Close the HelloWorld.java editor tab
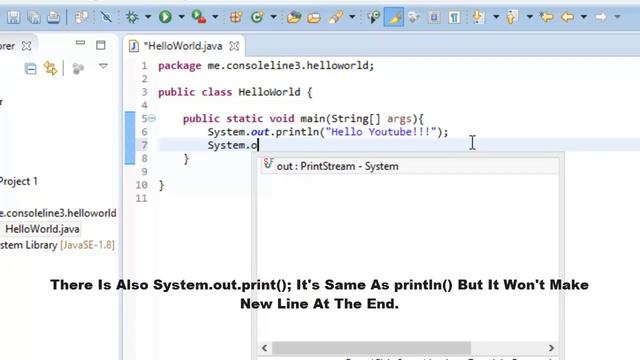 pyautogui.click(x=234, y=46)
